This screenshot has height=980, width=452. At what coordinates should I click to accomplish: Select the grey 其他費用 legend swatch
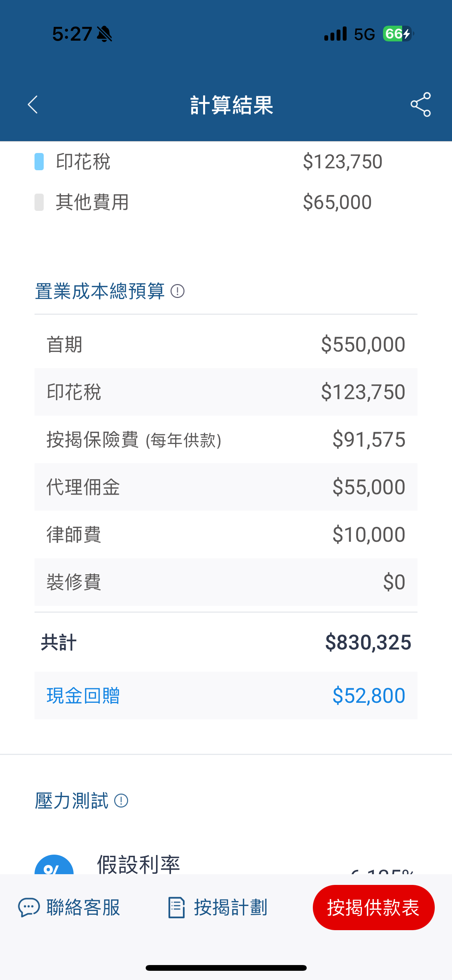coord(39,202)
